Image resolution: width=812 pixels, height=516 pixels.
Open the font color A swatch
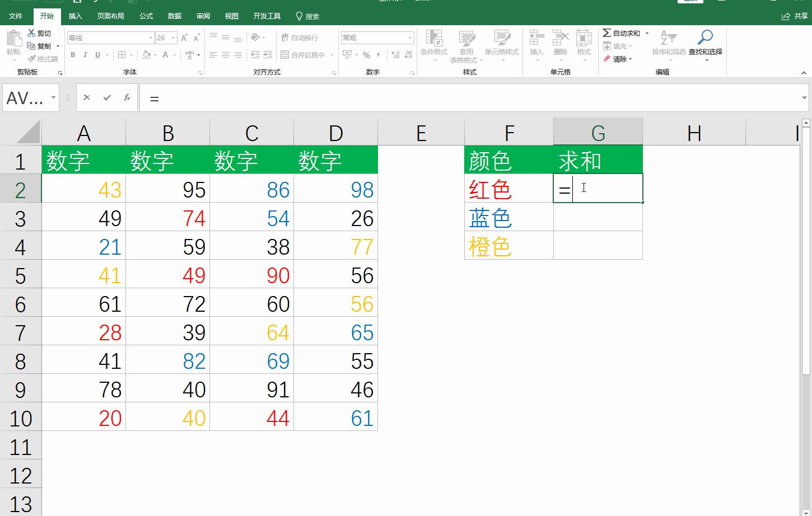point(165,55)
